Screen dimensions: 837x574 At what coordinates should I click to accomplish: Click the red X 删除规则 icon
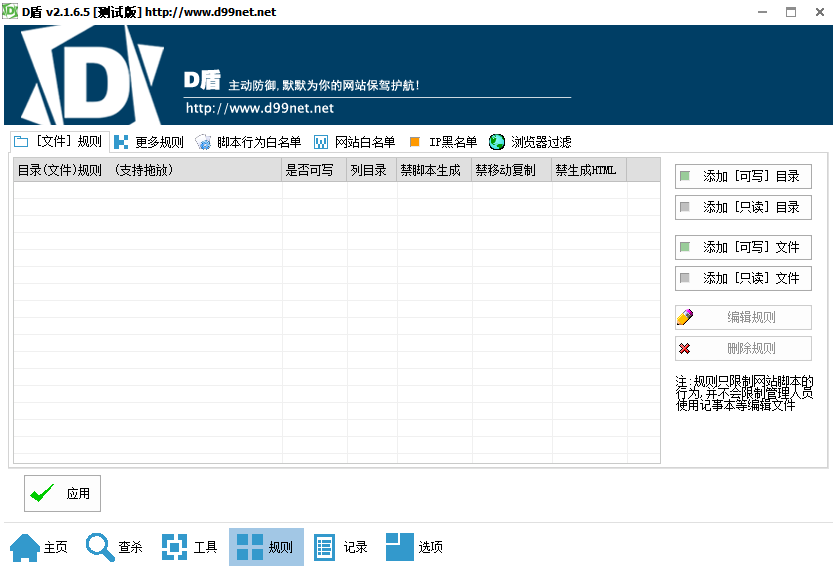684,349
